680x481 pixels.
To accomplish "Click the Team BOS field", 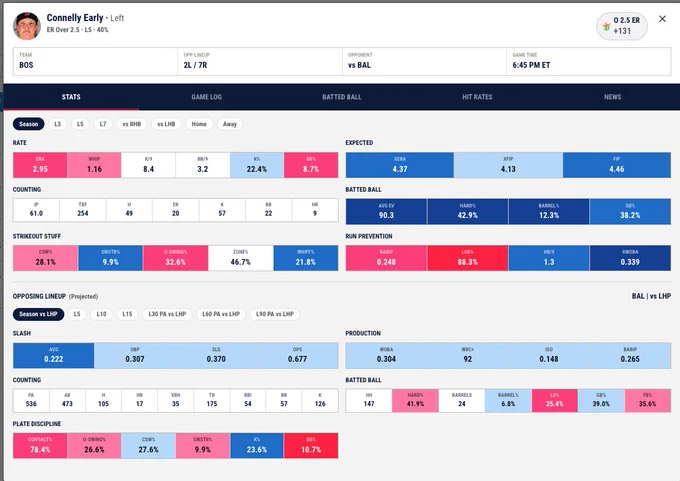I will point(95,61).
